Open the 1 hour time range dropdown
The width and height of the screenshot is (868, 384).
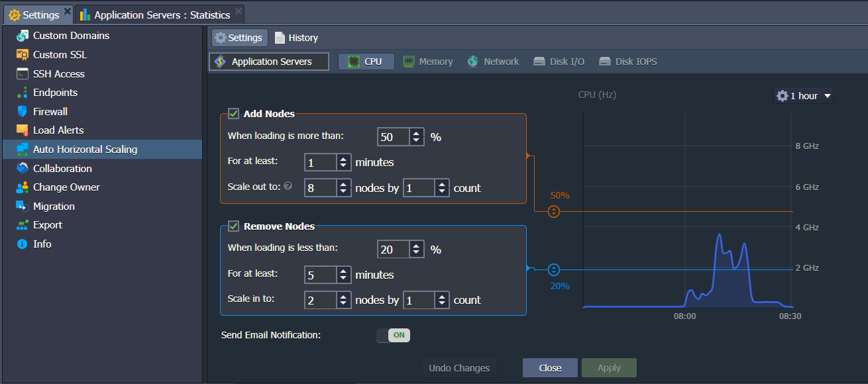(803, 96)
